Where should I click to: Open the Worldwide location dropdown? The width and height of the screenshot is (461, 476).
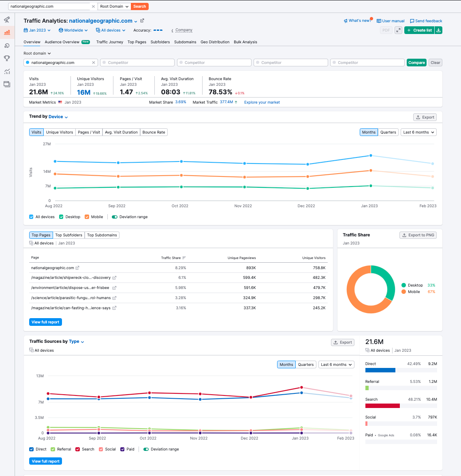pyautogui.click(x=73, y=30)
